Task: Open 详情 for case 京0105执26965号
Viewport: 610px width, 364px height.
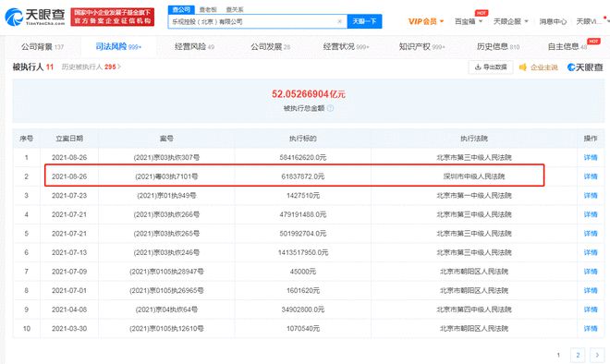Action: tap(591, 290)
